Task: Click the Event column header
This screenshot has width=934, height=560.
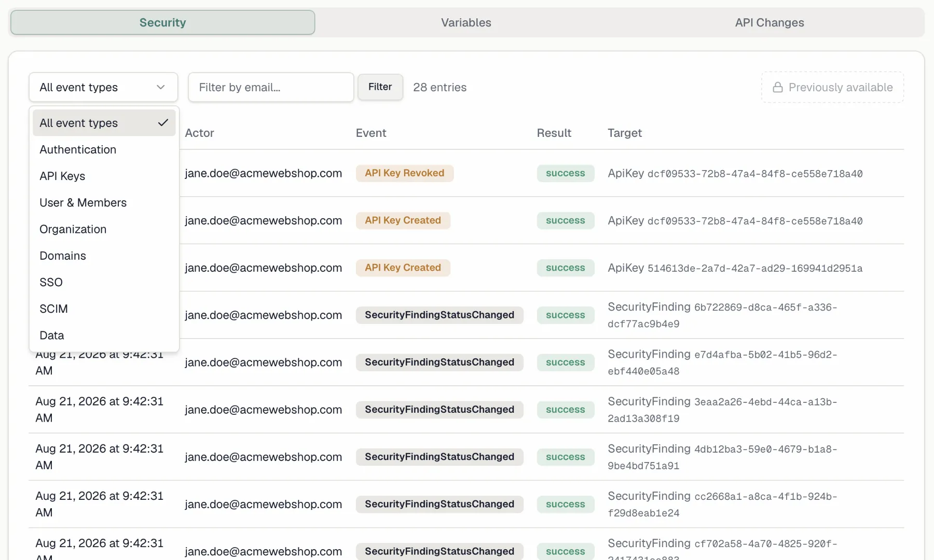Action: [x=370, y=133]
